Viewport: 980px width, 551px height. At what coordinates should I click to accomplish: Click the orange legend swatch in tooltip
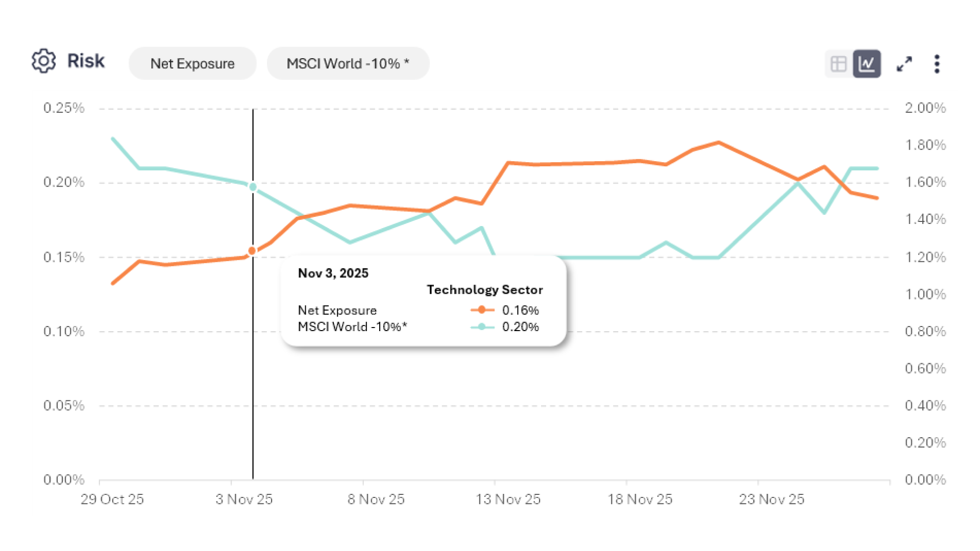coord(482,310)
